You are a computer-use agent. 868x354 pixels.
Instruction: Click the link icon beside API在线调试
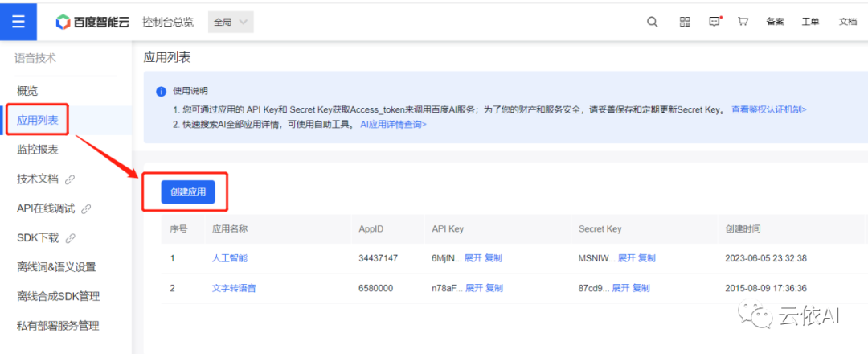[86, 209]
